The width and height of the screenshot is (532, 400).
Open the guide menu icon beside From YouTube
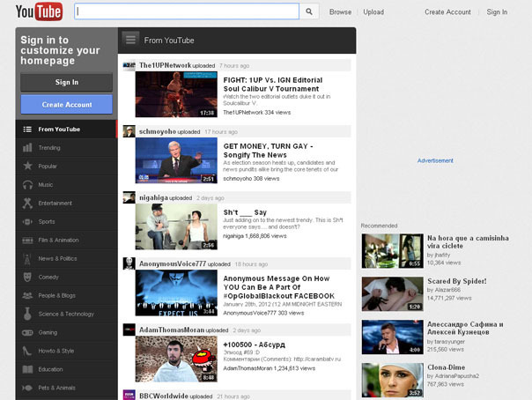(130, 40)
